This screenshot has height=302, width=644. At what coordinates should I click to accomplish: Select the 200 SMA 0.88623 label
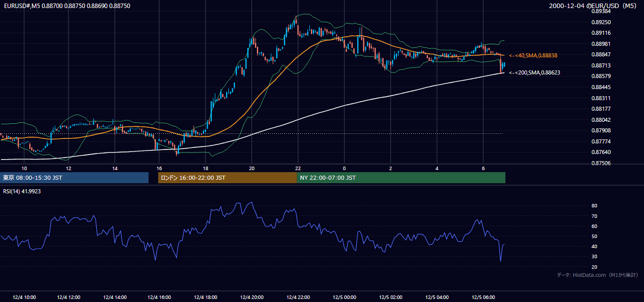coord(535,72)
